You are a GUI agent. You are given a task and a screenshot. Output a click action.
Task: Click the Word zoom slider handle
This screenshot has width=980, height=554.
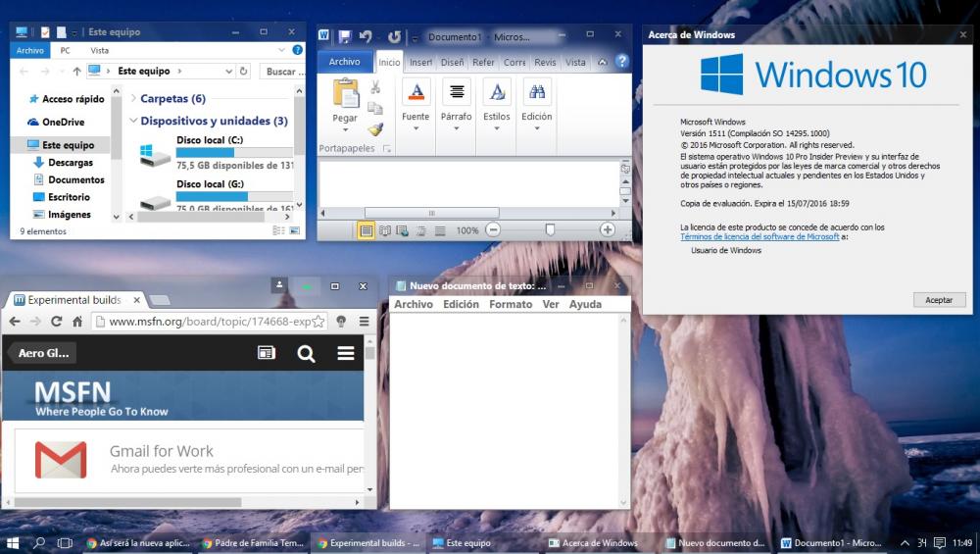coord(550,229)
